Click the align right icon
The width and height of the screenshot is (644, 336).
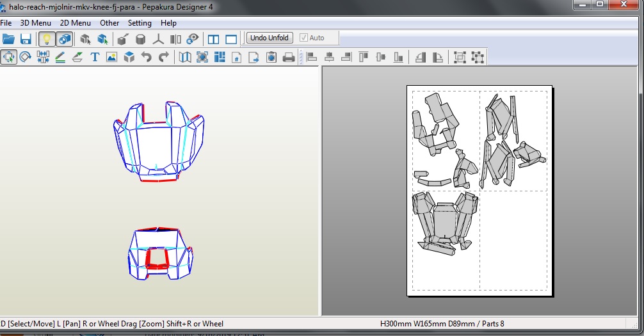(346, 57)
